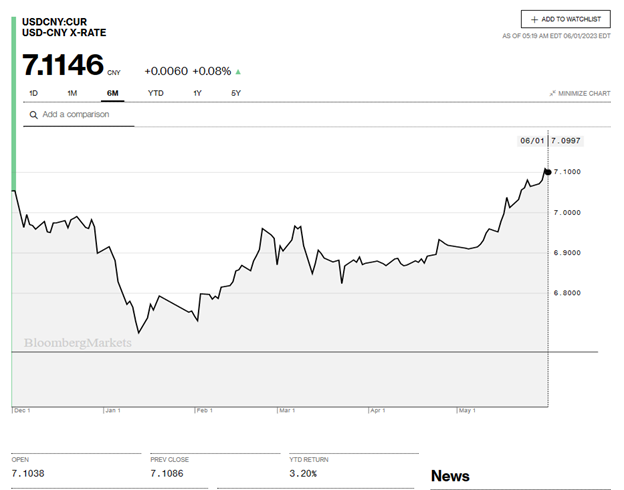Show the YTD chart range
The image size is (624, 490).
[x=156, y=93]
